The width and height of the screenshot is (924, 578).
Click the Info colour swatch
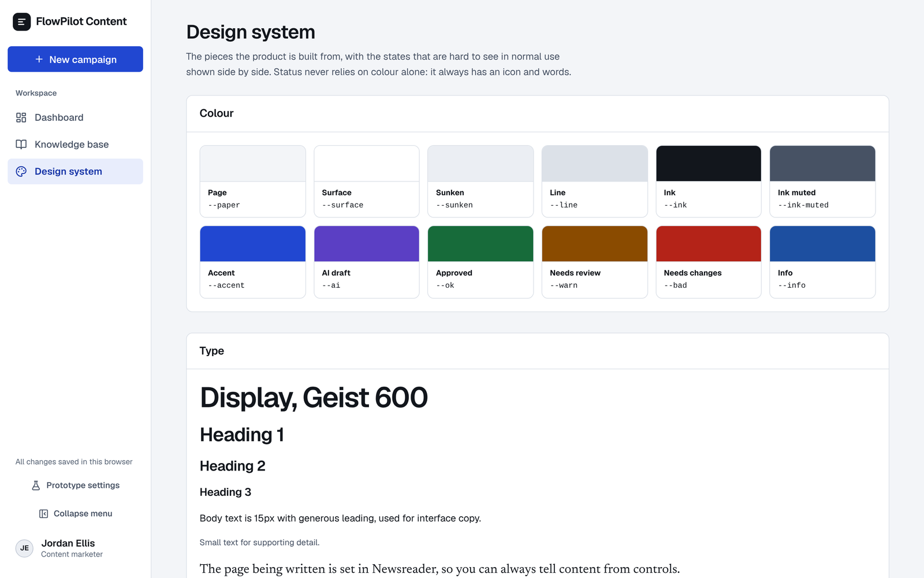pyautogui.click(x=822, y=244)
